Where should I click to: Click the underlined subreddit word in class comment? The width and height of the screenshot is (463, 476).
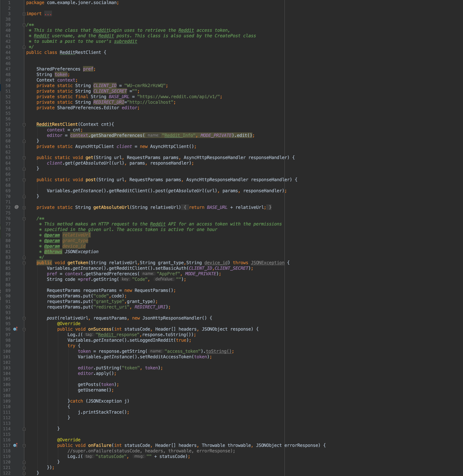click(125, 41)
